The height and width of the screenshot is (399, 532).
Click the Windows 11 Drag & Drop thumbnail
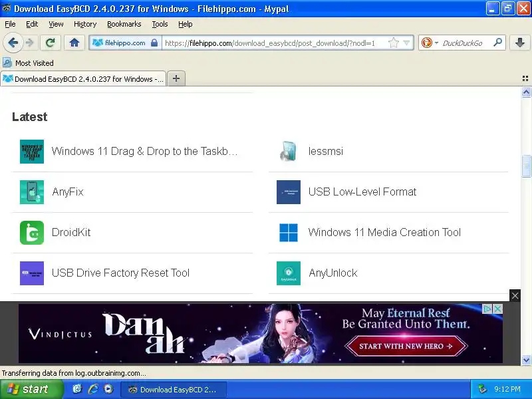[x=32, y=152]
